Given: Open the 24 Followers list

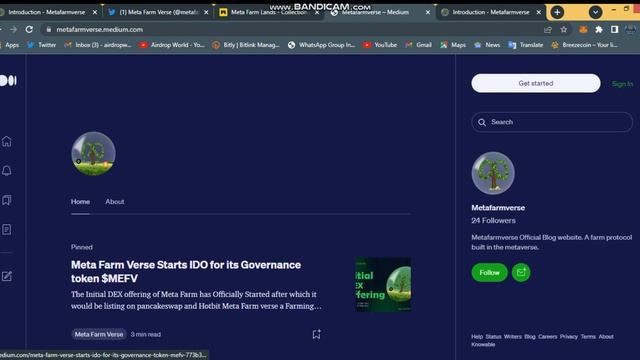Looking at the screenshot, I should 493,220.
